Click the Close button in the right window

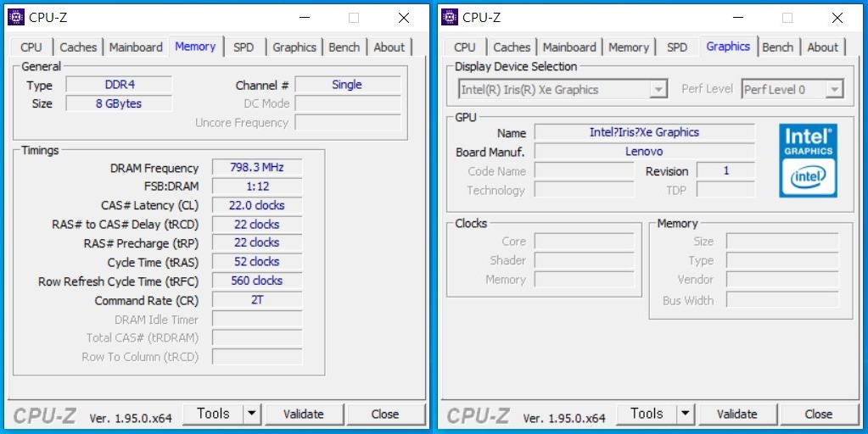tap(819, 415)
